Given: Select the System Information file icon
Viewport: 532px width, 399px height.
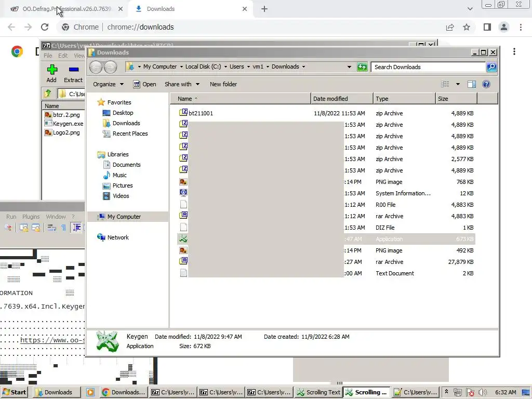Looking at the screenshot, I should (183, 193).
